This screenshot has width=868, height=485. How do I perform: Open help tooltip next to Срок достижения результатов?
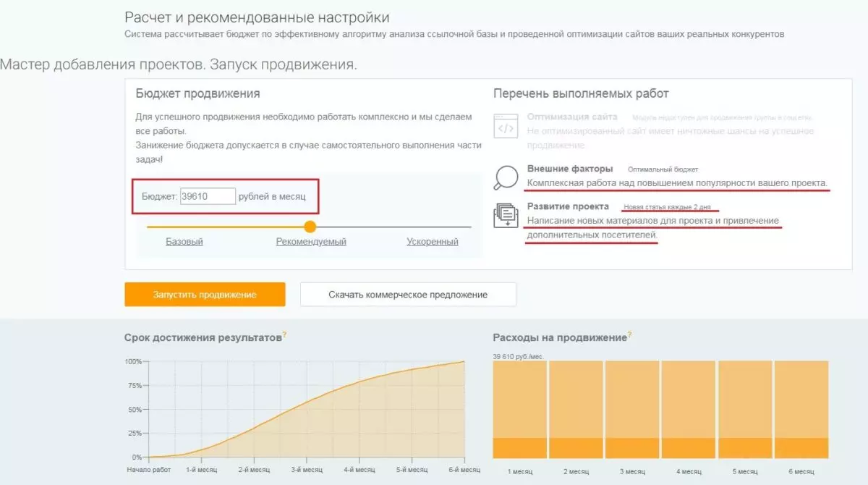285,334
